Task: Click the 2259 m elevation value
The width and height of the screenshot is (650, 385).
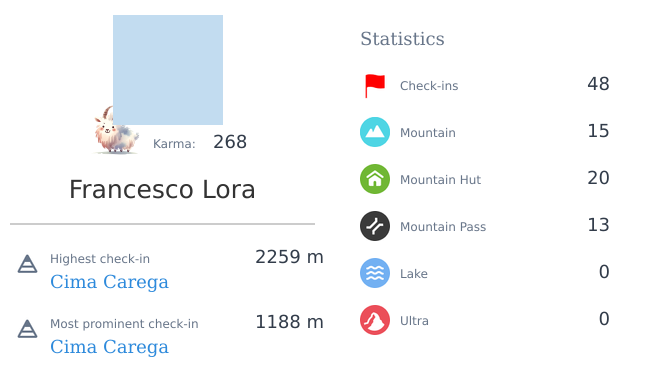Action: (x=289, y=257)
